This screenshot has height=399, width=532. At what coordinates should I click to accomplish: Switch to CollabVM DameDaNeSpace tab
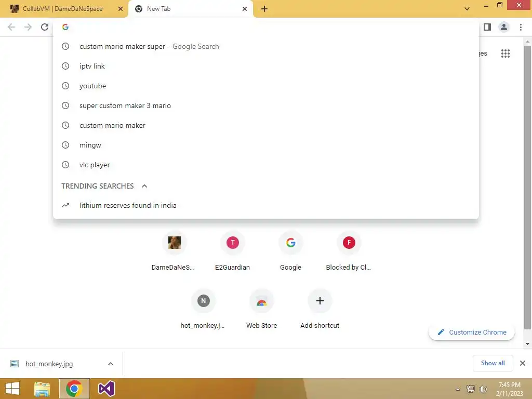(64, 9)
